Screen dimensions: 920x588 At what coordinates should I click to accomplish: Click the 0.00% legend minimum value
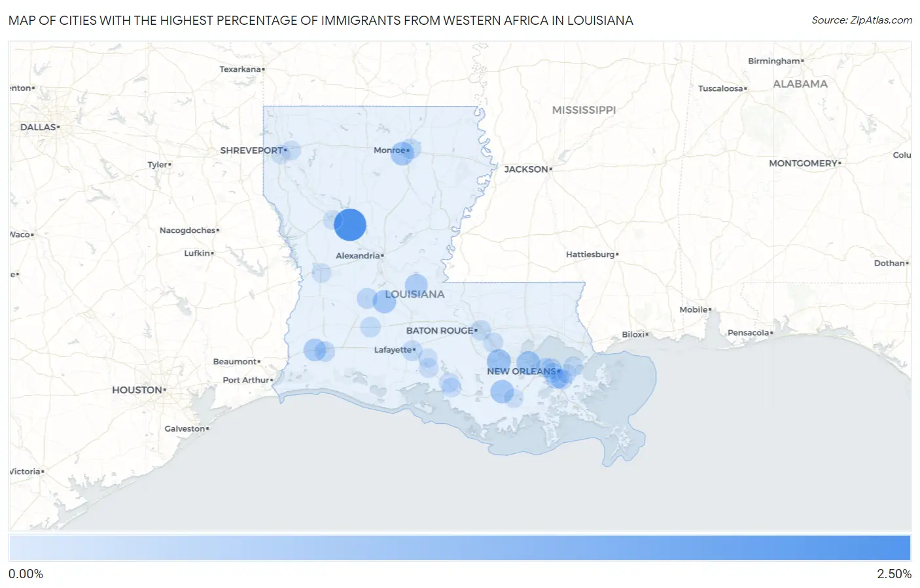[x=26, y=574]
